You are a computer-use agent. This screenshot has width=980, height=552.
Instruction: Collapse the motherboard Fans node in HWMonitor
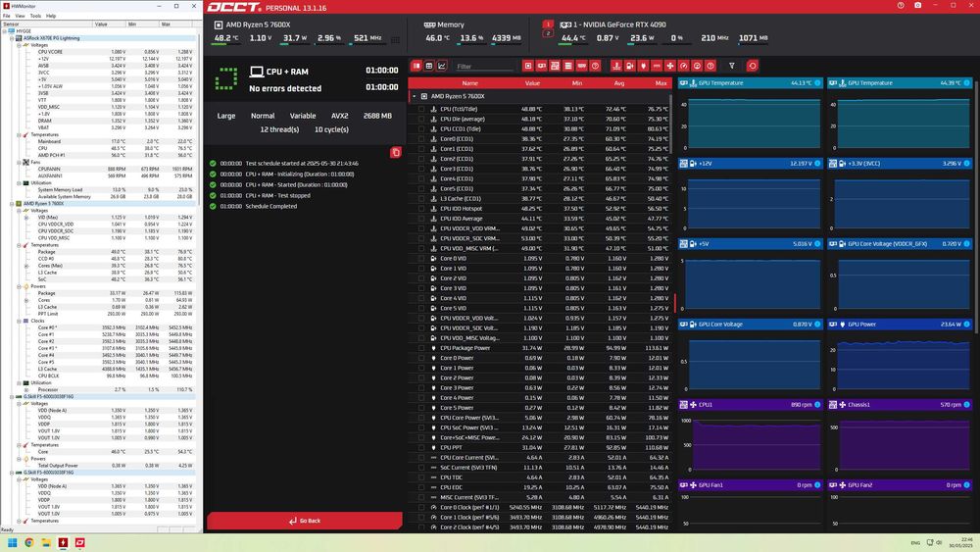tap(19, 163)
